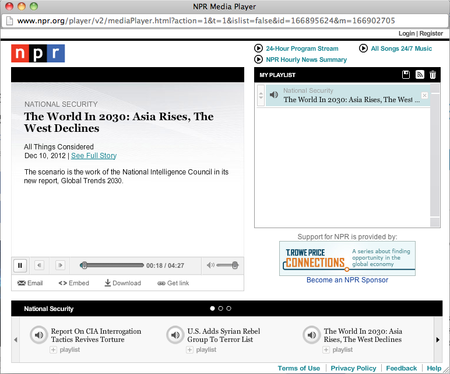Play NPR Hourly News Summary
This screenshot has height=374, width=450.
(306, 60)
